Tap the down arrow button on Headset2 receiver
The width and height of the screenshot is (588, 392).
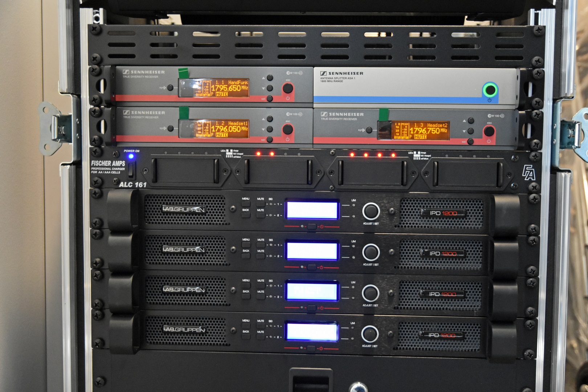(471, 131)
